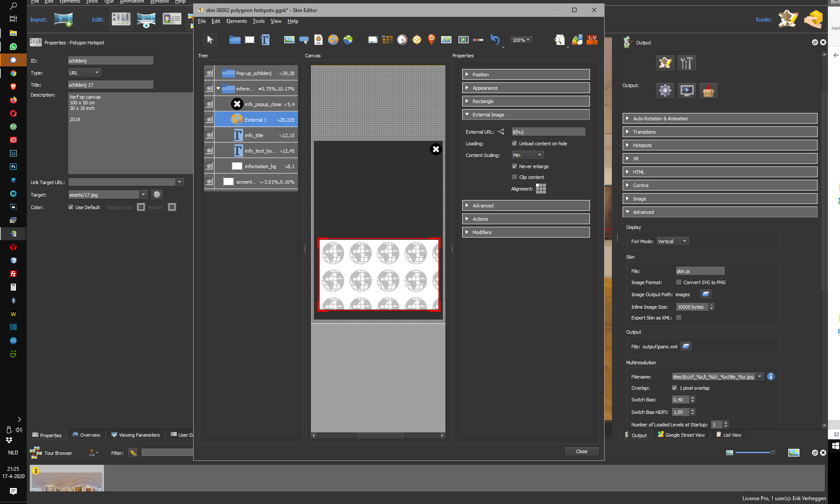
Task: Click the Undo tool in the skin editor toolbar
Action: tap(495, 40)
